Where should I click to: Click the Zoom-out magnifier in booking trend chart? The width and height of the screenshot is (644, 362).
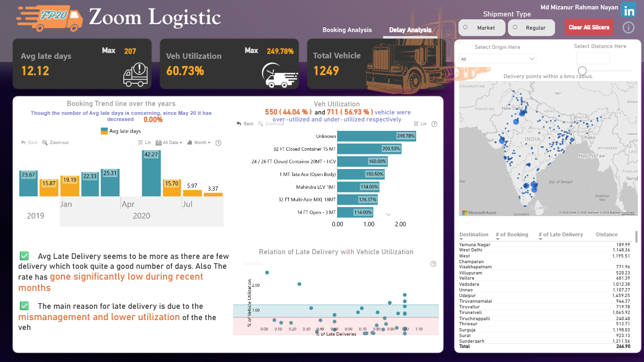[x=45, y=143]
